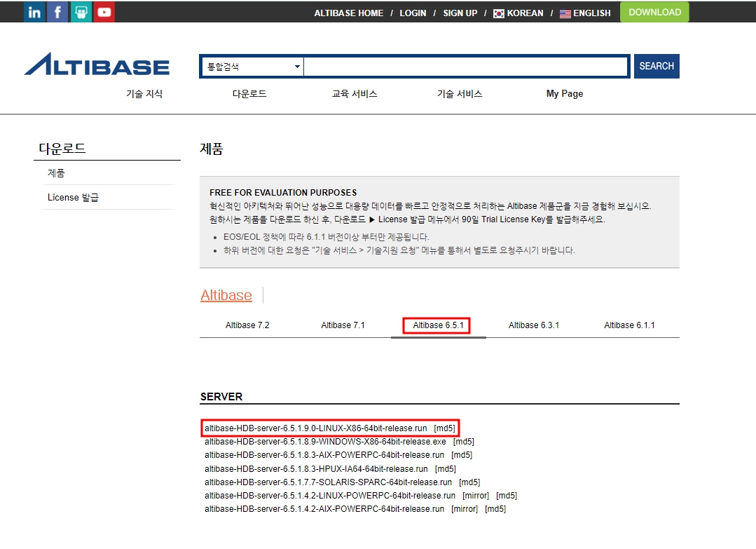Open the SlideShare social icon

click(81, 12)
